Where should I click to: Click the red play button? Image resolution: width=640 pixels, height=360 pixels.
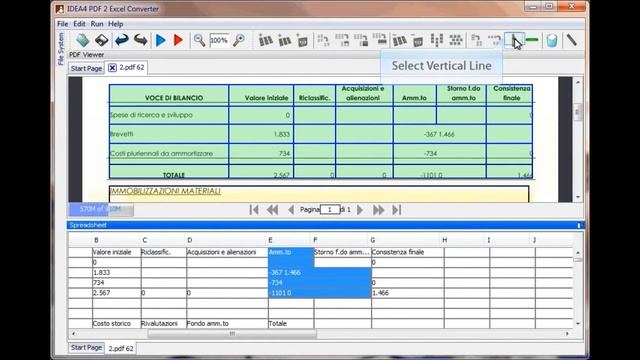tap(178, 40)
